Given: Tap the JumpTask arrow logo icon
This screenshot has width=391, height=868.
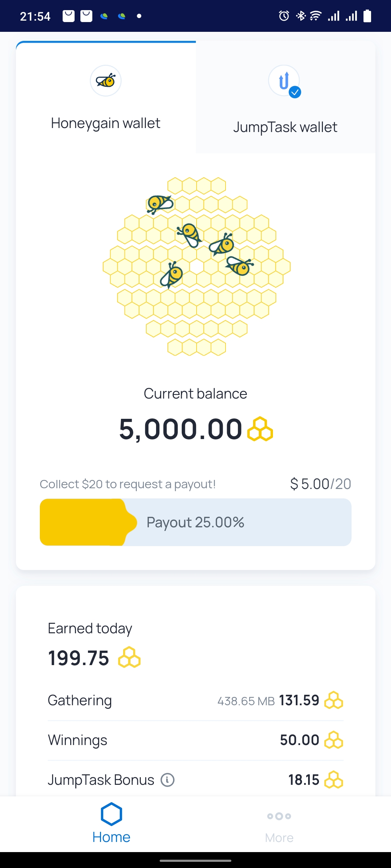Looking at the screenshot, I should (284, 81).
